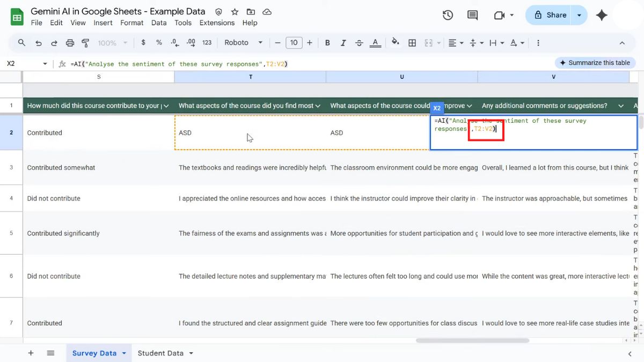The width and height of the screenshot is (644, 362).
Task: Decrease font size with minus button
Action: [277, 43]
